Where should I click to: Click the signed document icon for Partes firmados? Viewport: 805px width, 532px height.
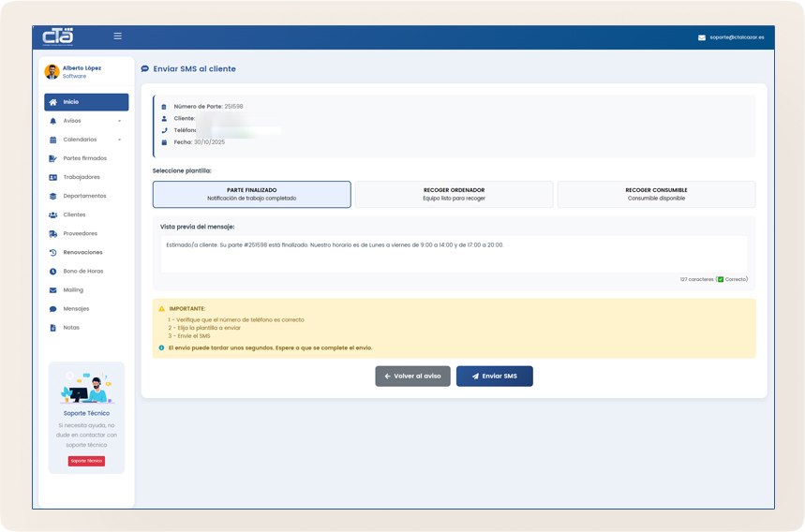pyautogui.click(x=52, y=158)
